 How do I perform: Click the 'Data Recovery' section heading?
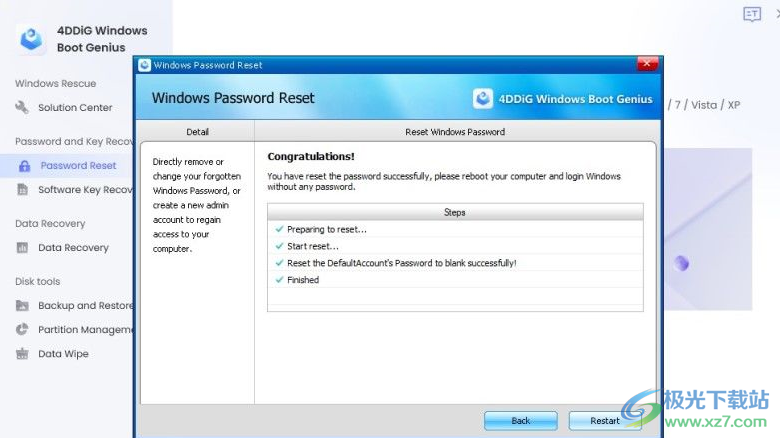pyautogui.click(x=50, y=223)
